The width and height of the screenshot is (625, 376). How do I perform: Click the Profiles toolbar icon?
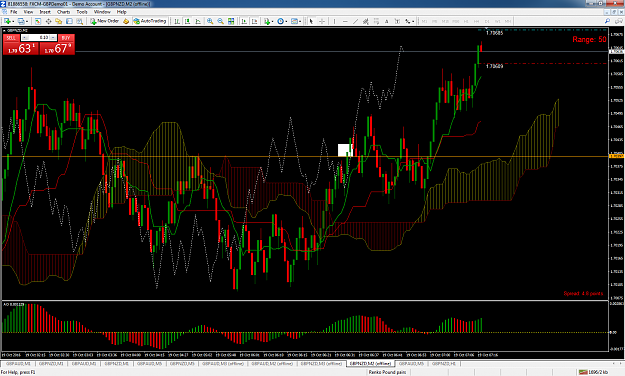coord(21,21)
